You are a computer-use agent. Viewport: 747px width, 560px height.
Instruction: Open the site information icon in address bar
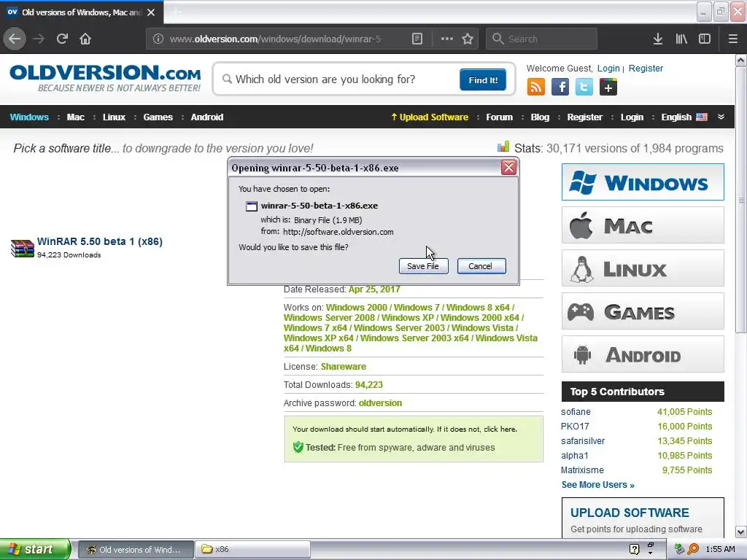158,39
